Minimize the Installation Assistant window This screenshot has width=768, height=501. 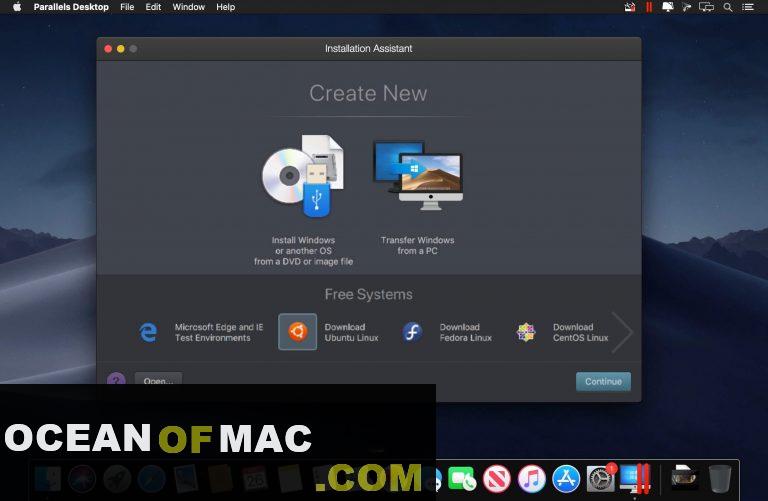[120, 48]
